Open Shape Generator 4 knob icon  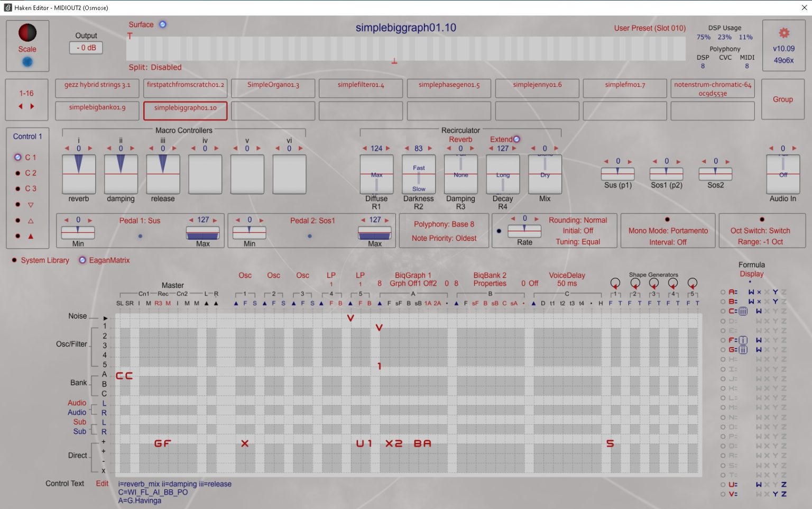tap(673, 283)
